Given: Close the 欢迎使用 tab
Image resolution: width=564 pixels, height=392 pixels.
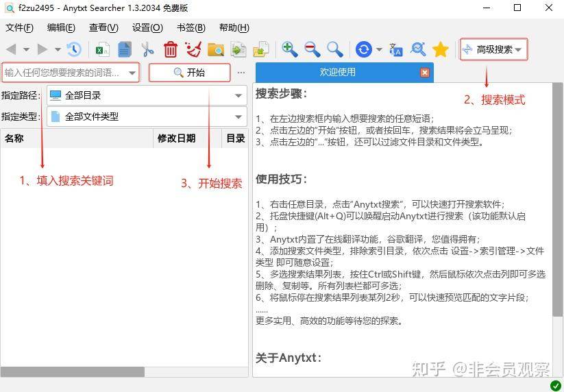Looking at the screenshot, I should 425,73.
